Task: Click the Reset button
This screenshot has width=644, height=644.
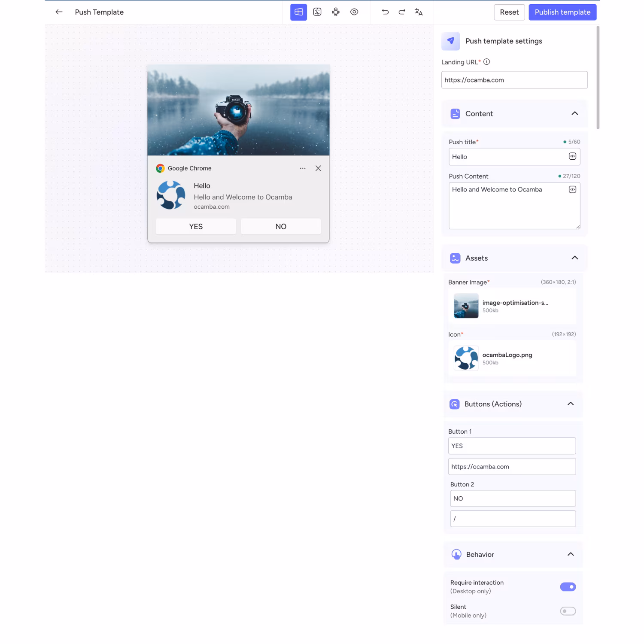Action: pyautogui.click(x=509, y=12)
